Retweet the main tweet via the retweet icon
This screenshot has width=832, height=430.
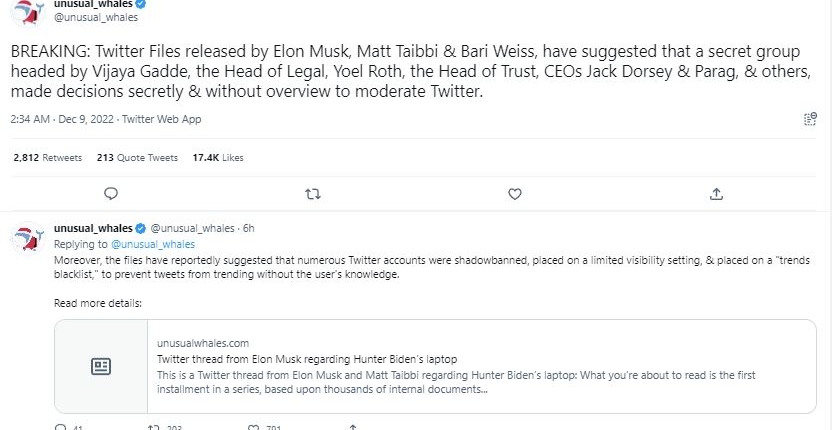312,194
